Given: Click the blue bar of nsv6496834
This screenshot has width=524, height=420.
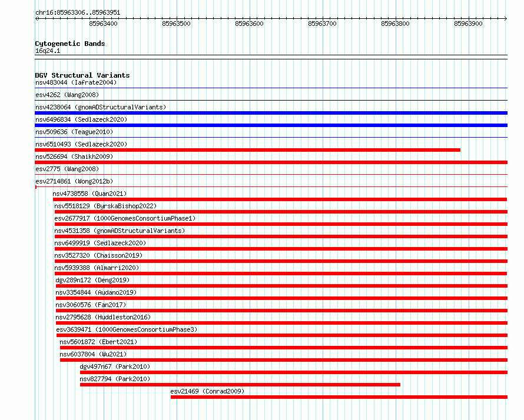Looking at the screenshot, I should tap(271, 125).
